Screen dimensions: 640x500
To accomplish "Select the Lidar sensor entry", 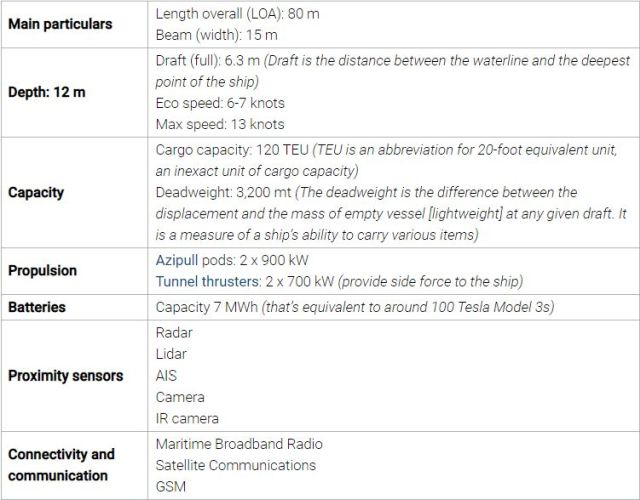I will (171, 354).
